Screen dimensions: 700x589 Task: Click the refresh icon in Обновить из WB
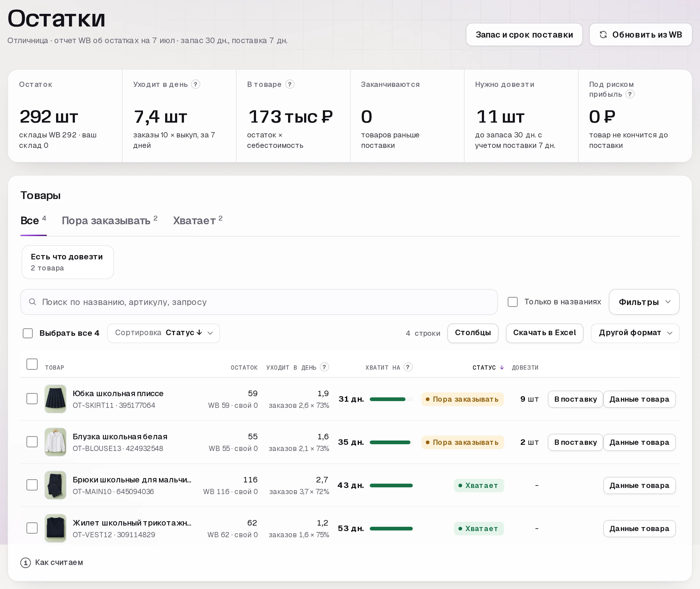pyautogui.click(x=603, y=35)
